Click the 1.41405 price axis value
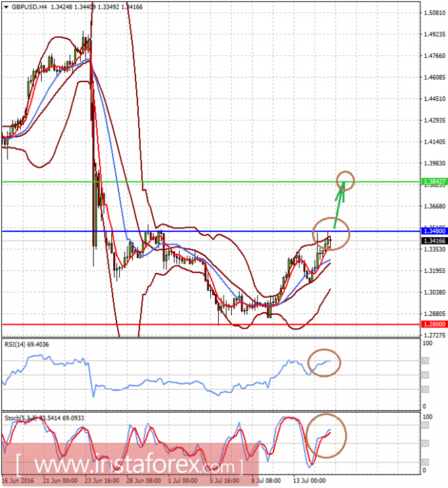 [x=435, y=142]
